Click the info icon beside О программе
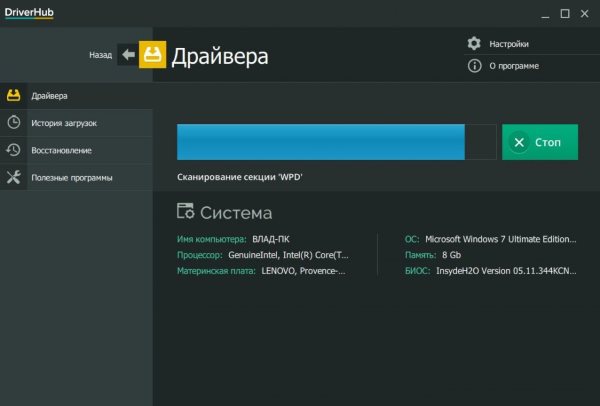The width and height of the screenshot is (600, 406). click(x=475, y=66)
